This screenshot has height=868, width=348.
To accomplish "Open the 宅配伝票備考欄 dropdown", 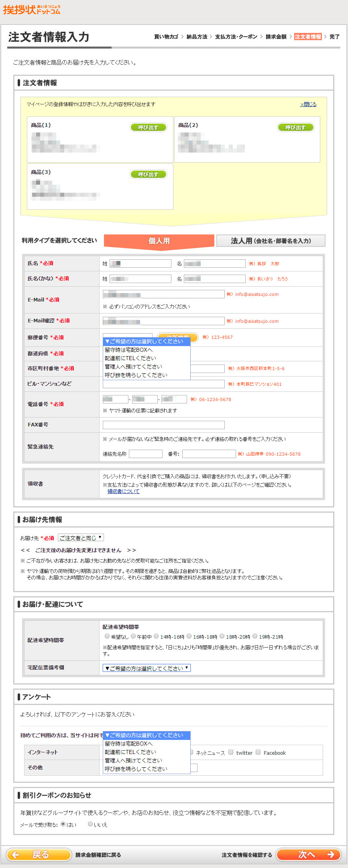I will (147, 668).
